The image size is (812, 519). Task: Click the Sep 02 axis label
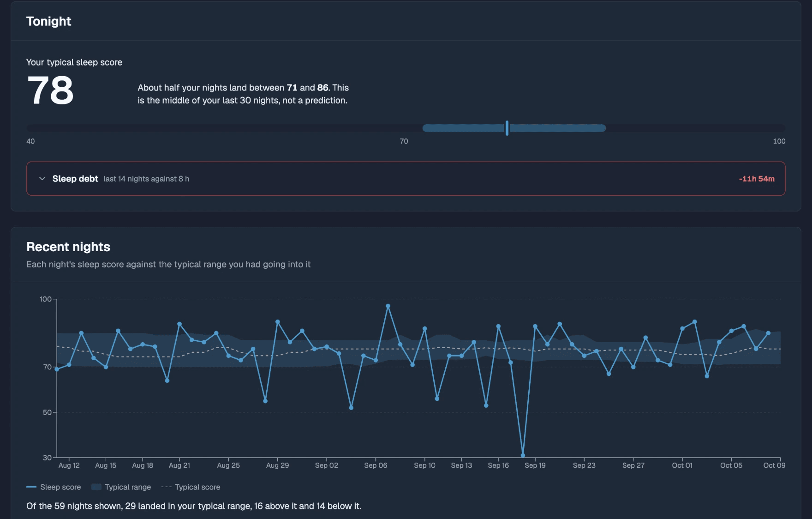click(x=327, y=465)
